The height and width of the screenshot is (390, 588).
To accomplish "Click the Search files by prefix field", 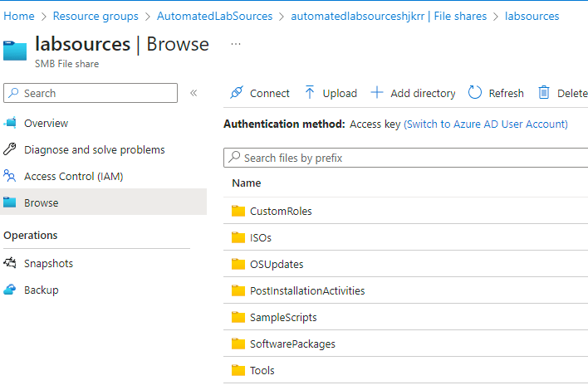I will 407,158.
